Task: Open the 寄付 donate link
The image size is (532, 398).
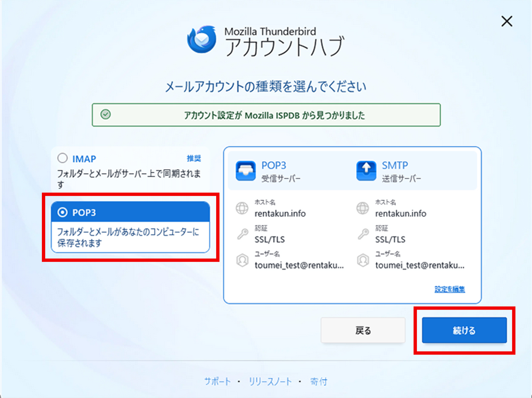Action: coord(319,381)
